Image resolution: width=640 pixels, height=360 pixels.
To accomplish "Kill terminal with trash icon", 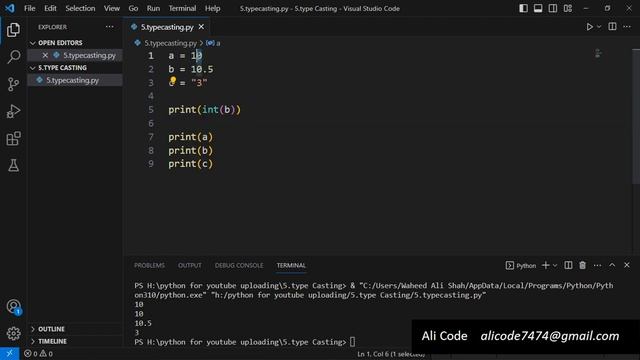I will coord(582,265).
